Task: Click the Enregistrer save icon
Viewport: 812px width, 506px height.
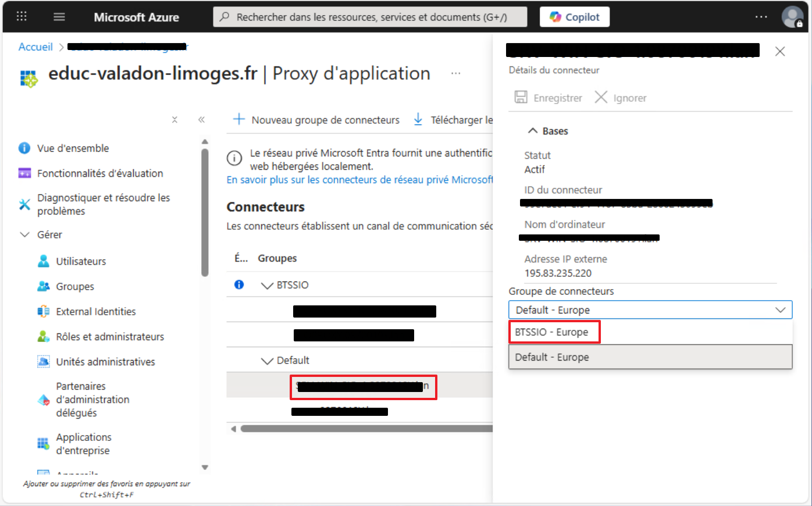Action: [x=521, y=97]
